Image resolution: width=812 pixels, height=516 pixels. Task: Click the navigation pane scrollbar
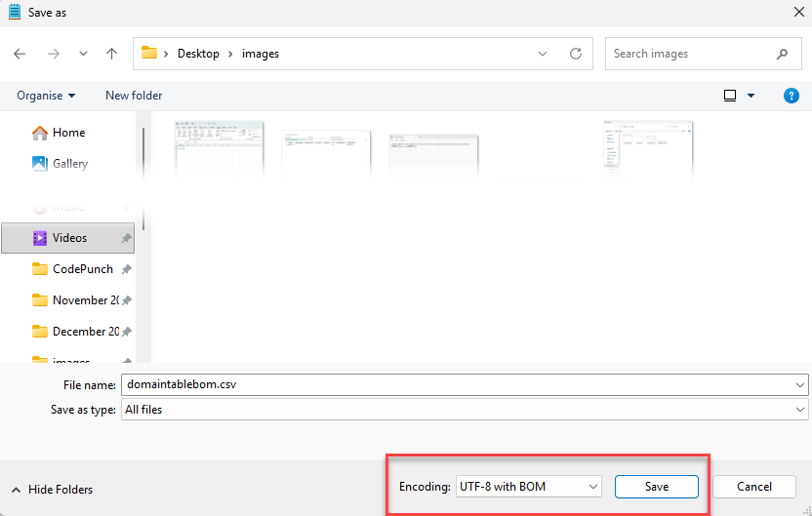(142, 179)
